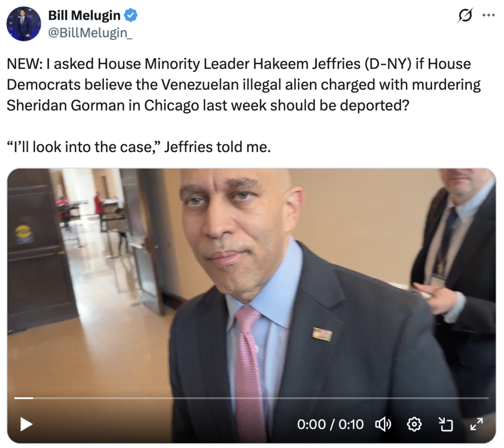The width and height of the screenshot is (504, 448).
Task: Mute the video with the speaker icon
Action: 383,424
